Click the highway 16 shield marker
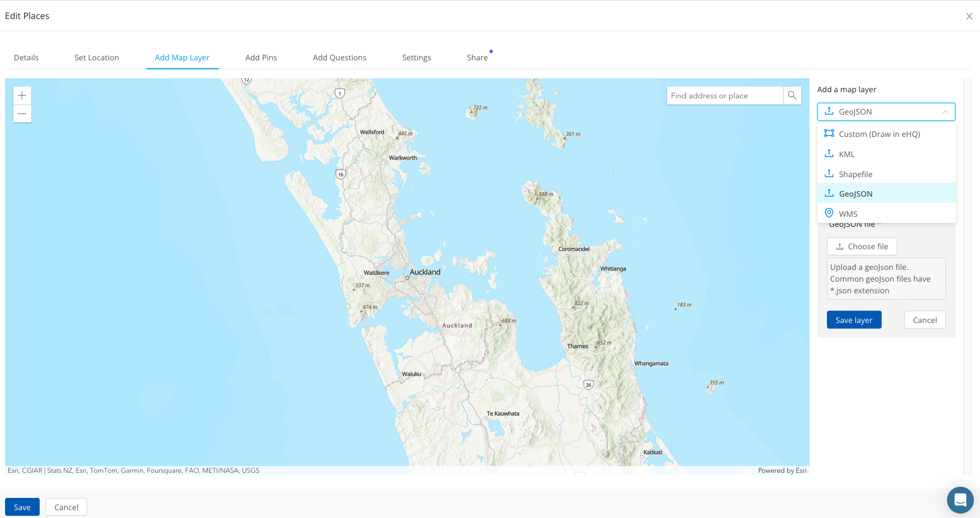 point(341,174)
